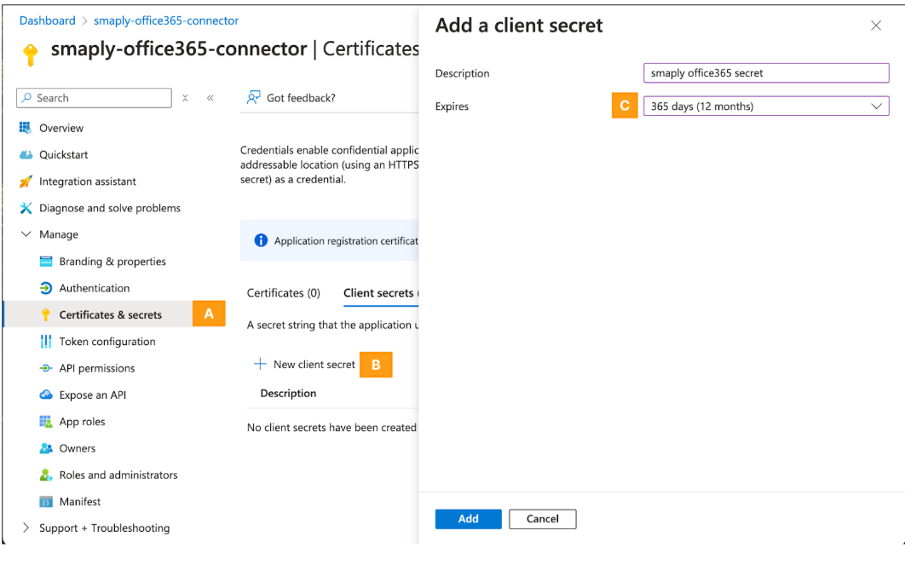This screenshot has height=588, width=905.
Task: Click the Owners people icon
Action: click(x=46, y=448)
